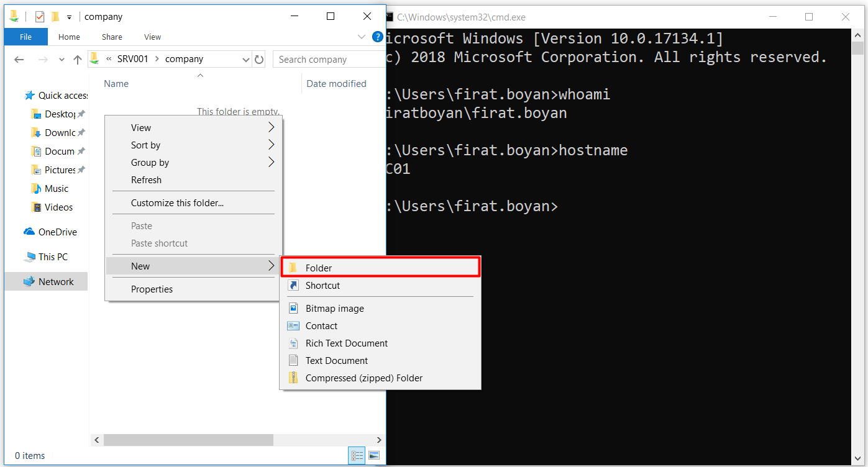Click the Music icon in sidebar
868x467 pixels.
(x=36, y=189)
